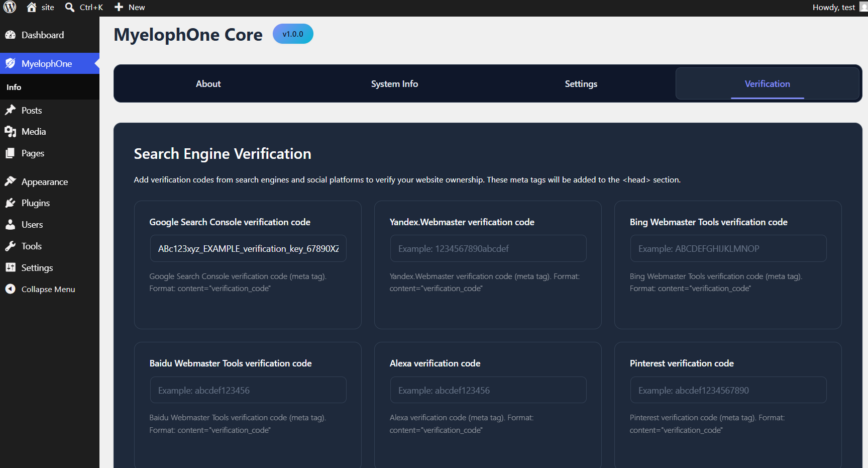
Task: Open the Howdy, test account menu
Action: click(x=834, y=8)
